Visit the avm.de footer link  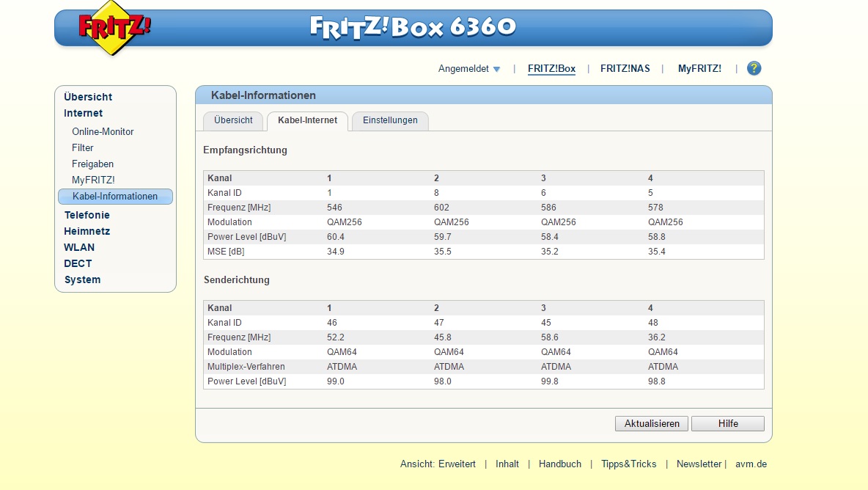[x=751, y=464]
